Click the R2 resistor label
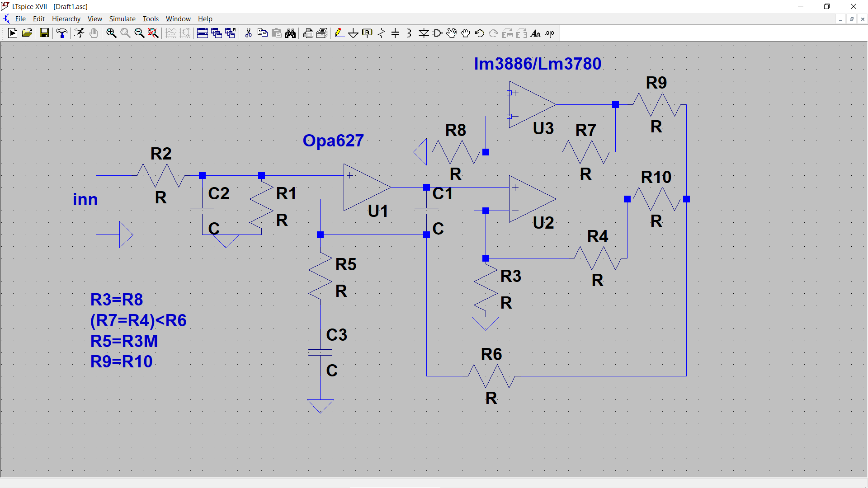 click(x=161, y=154)
